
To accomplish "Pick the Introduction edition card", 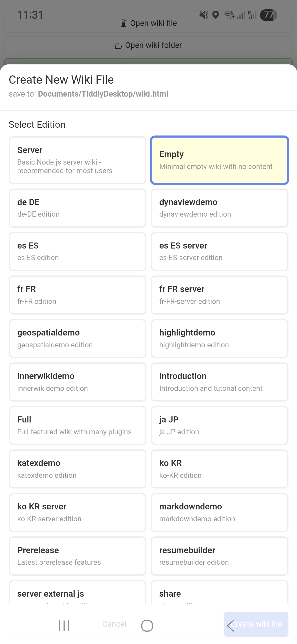I will click(x=219, y=382).
